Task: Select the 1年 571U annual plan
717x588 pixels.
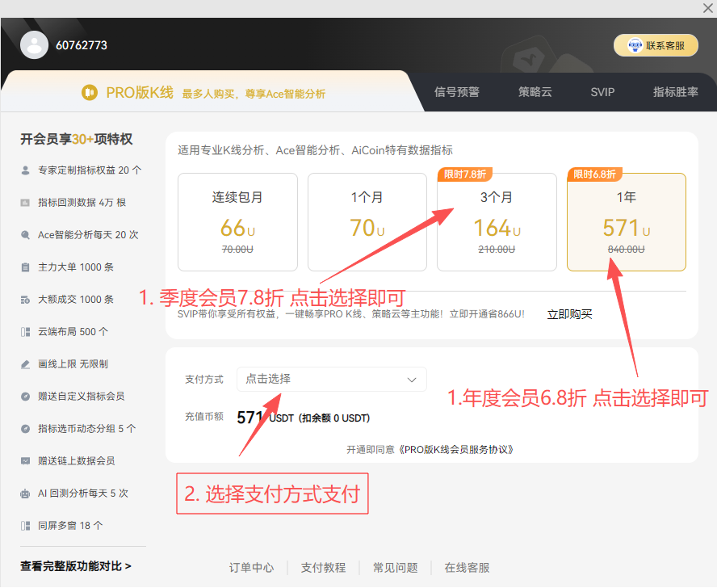Action: (626, 221)
